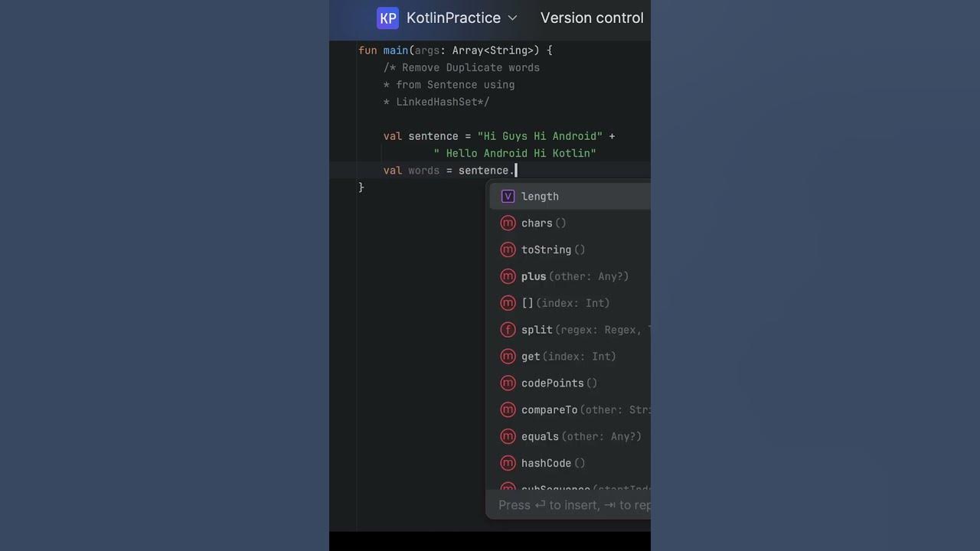980x551 pixels.
Task: Choose the compareTo completion entry
Action: pyautogui.click(x=550, y=410)
